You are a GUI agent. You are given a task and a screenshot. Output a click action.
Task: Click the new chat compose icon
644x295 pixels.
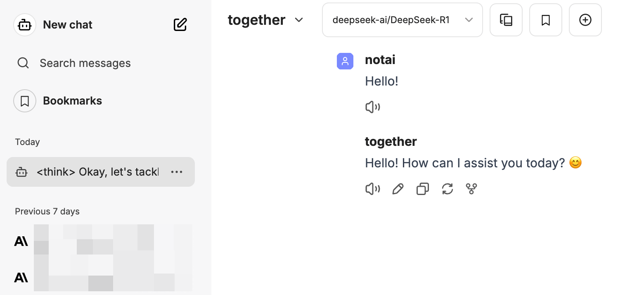pyautogui.click(x=180, y=25)
